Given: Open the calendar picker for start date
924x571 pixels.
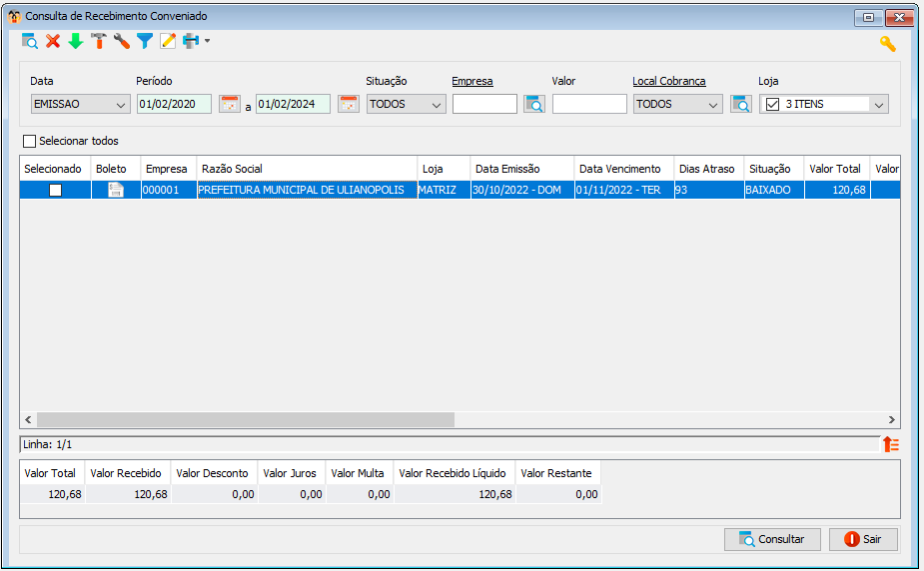Looking at the screenshot, I should pos(230,104).
